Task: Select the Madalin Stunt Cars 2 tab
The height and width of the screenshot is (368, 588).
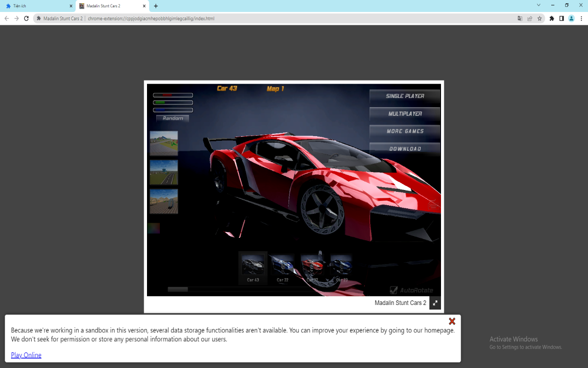Action: pyautogui.click(x=112, y=6)
